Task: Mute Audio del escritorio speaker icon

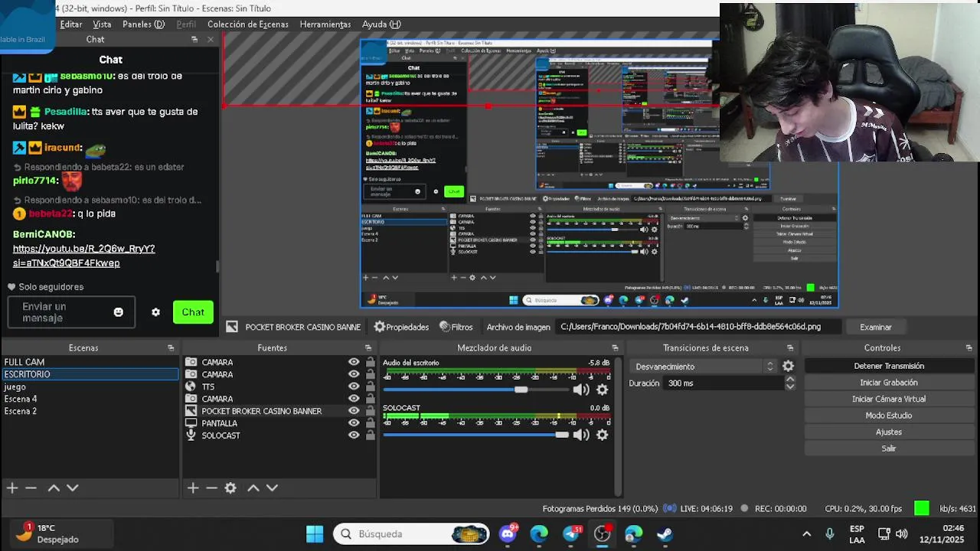Action: (x=581, y=390)
